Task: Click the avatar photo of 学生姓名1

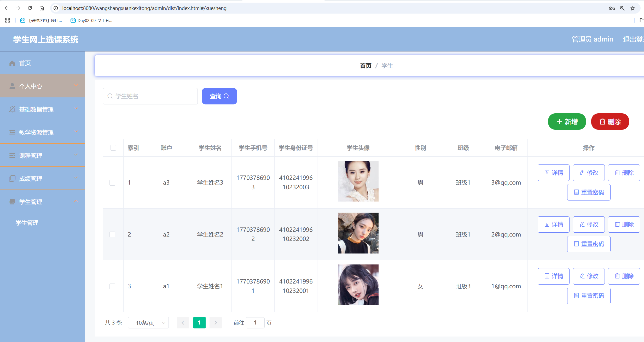Action: pyautogui.click(x=358, y=285)
